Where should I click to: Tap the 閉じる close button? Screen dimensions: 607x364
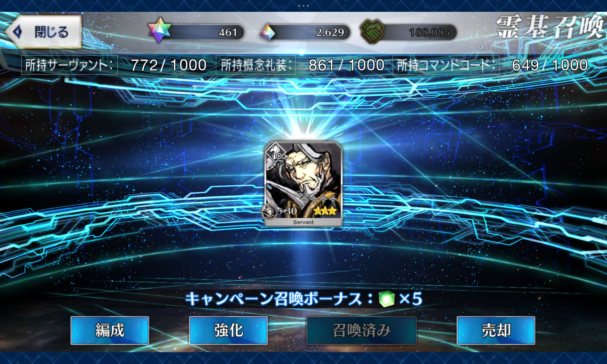44,32
